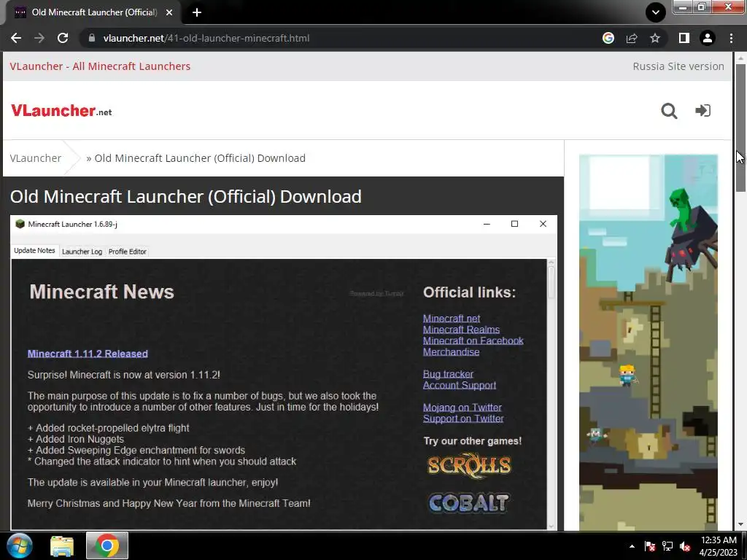
Task: Open the network tray icon
Action: point(667,546)
